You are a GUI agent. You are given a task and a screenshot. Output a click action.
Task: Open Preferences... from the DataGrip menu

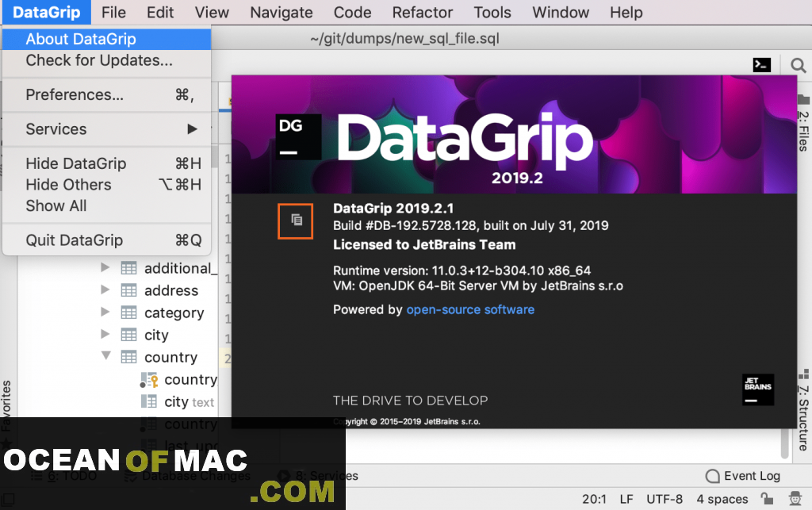coord(107,94)
